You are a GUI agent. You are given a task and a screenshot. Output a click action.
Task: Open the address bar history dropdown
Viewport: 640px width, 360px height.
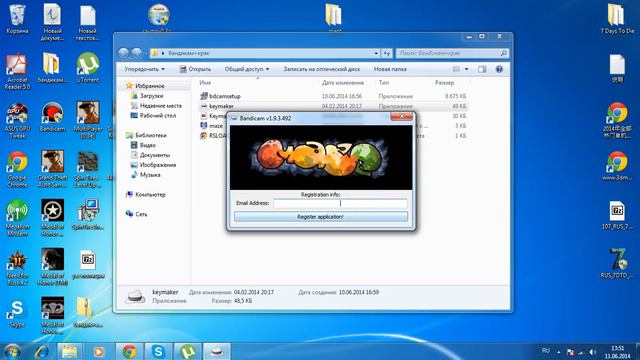tap(376, 53)
